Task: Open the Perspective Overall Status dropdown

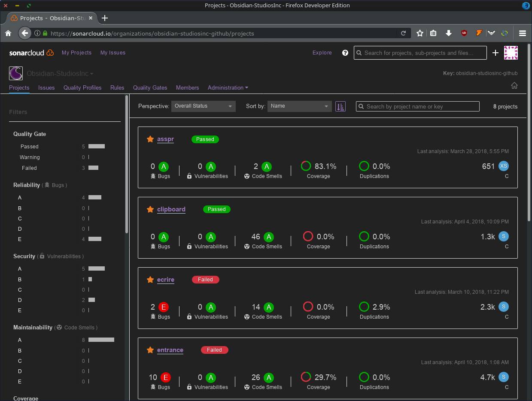Action: (203, 106)
